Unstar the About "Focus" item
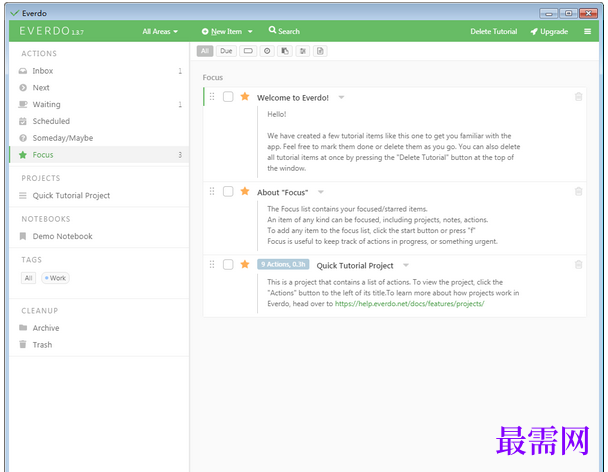608x472 pixels. click(245, 191)
